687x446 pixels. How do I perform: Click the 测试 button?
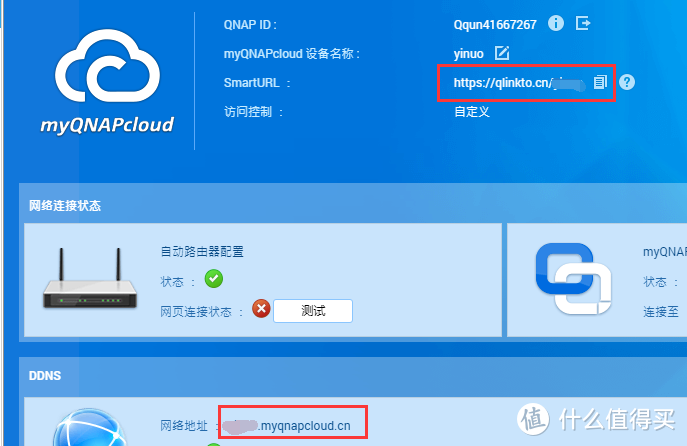click(x=313, y=311)
